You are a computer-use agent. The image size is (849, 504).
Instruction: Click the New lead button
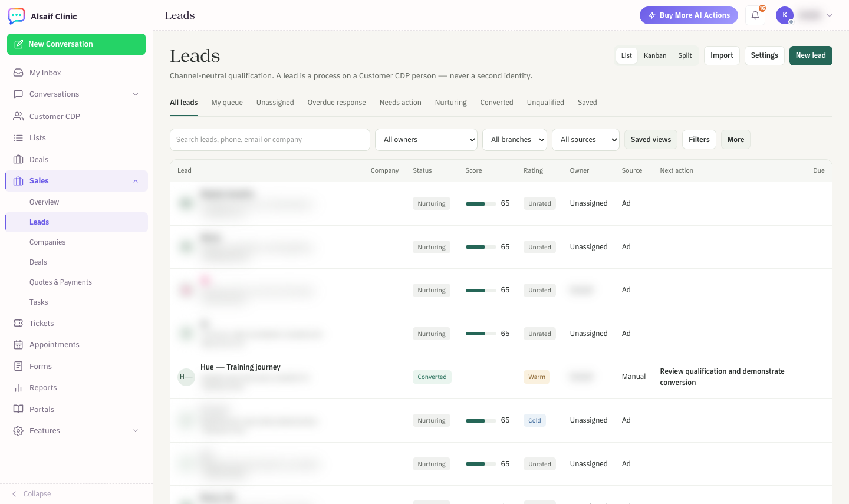coord(811,55)
